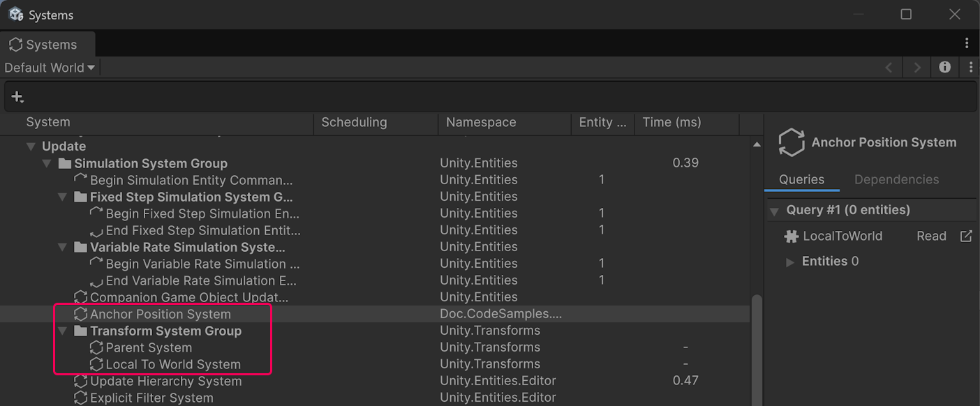This screenshot has height=406, width=980.
Task: Go forward with the right navigation arrow
Action: click(916, 68)
